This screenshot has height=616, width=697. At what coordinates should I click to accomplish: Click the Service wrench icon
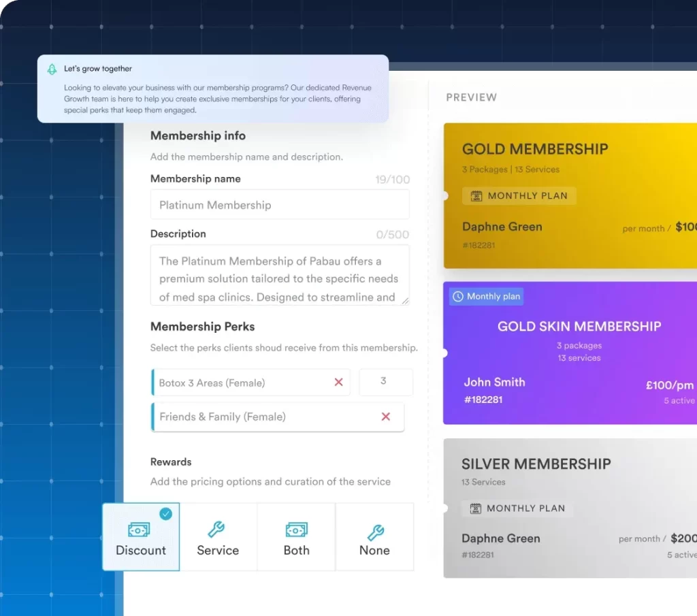[x=218, y=529]
